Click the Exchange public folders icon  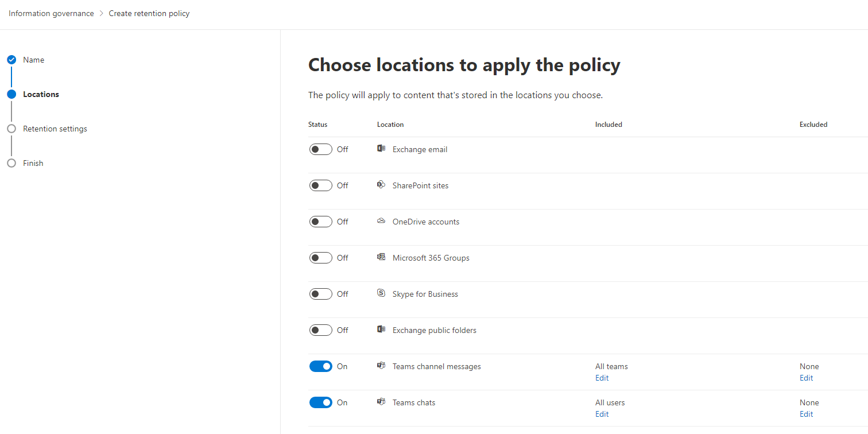381,330
